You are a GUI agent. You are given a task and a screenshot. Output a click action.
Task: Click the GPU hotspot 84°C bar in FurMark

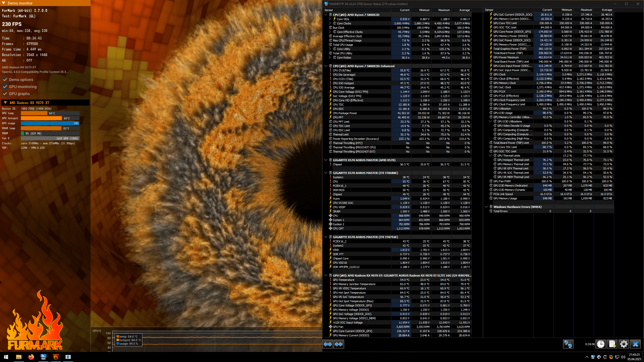point(50,118)
